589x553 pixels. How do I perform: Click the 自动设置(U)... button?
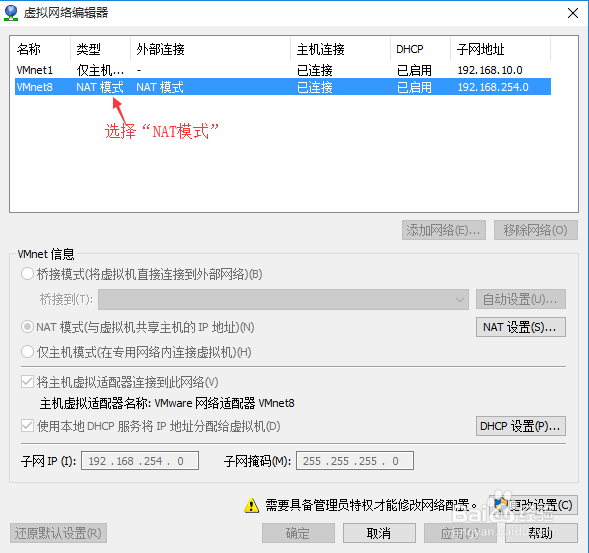click(521, 299)
